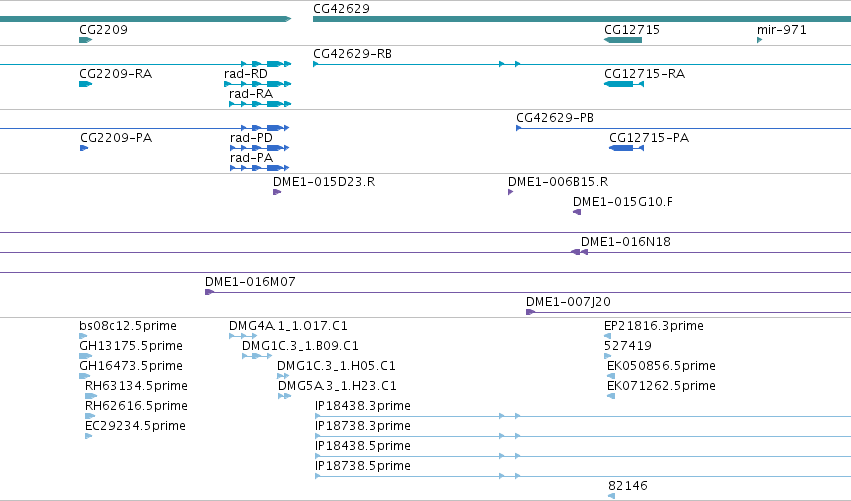Click the EC29234.5prime EST label

pyautogui.click(x=135, y=426)
